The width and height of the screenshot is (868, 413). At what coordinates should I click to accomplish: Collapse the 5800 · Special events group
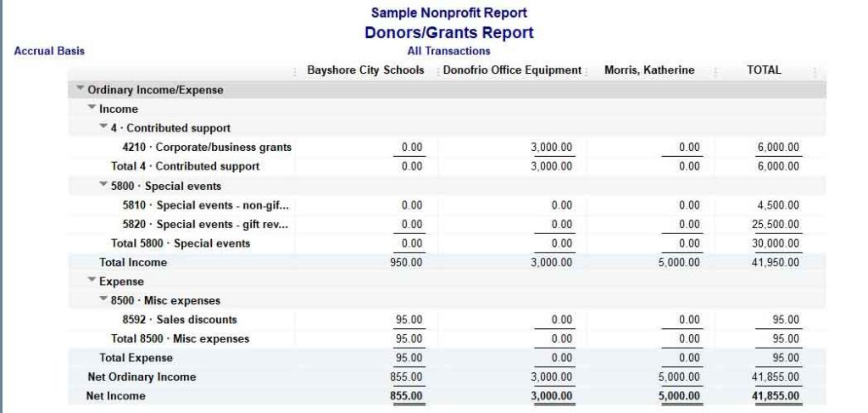103,185
